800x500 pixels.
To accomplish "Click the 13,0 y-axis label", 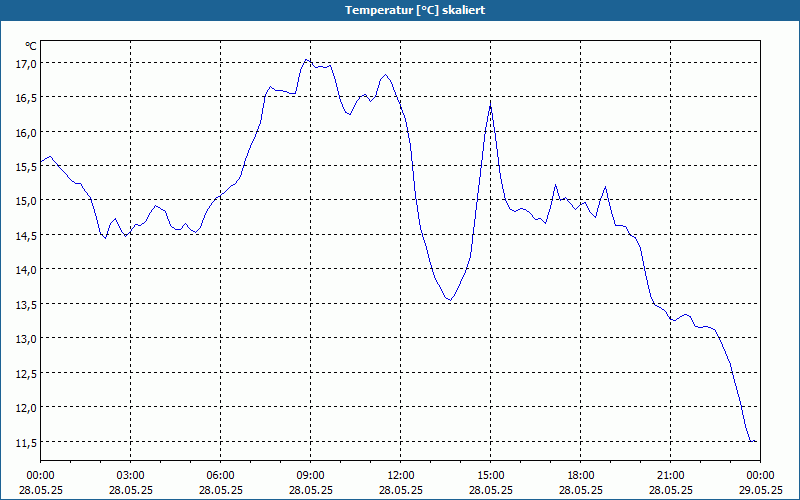I will coord(26,339).
